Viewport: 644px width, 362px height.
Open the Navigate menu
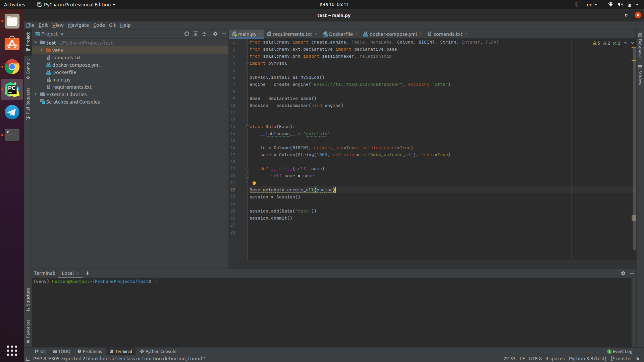[x=78, y=25]
